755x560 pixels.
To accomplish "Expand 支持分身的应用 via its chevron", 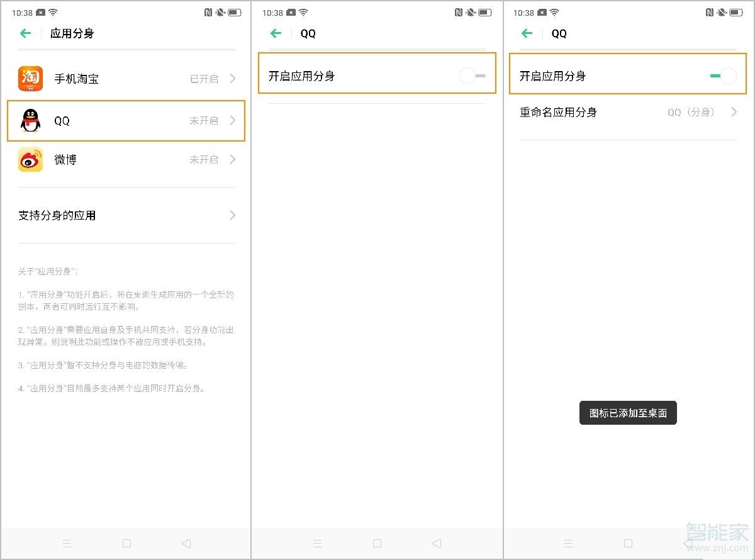I will pos(232,215).
